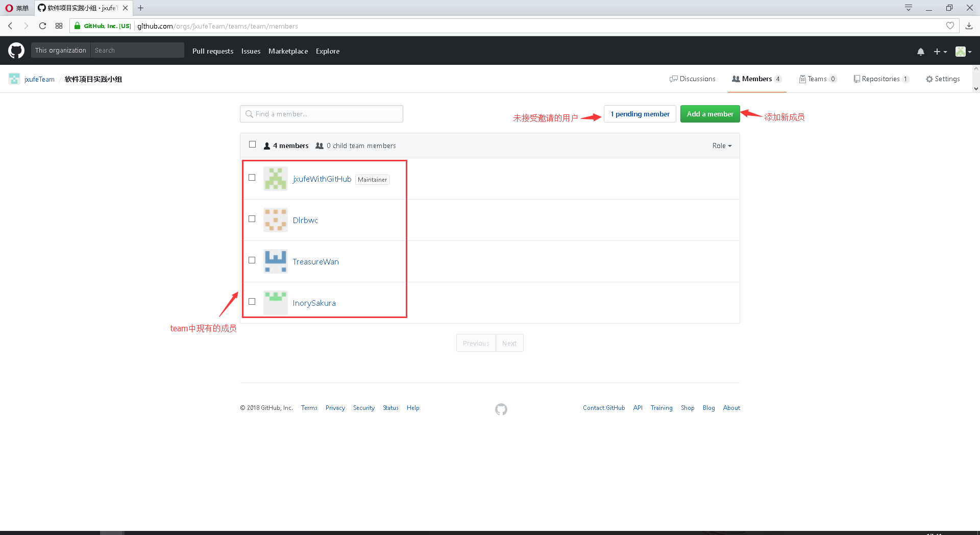
Task: Open Contact GitHub footer link
Action: [x=604, y=408]
